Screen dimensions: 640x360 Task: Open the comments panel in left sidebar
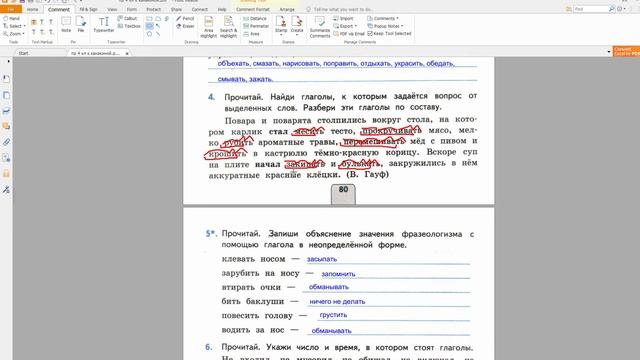[6, 127]
